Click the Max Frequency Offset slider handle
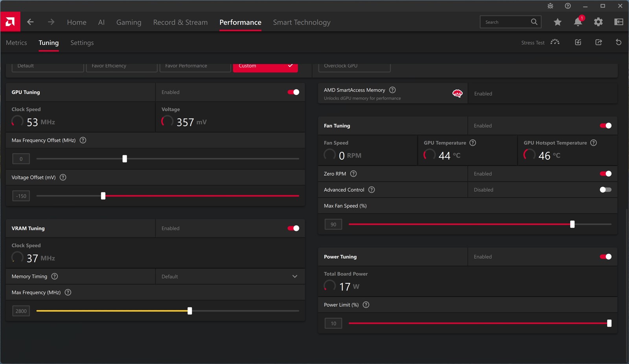This screenshot has height=364, width=629. coord(125,159)
